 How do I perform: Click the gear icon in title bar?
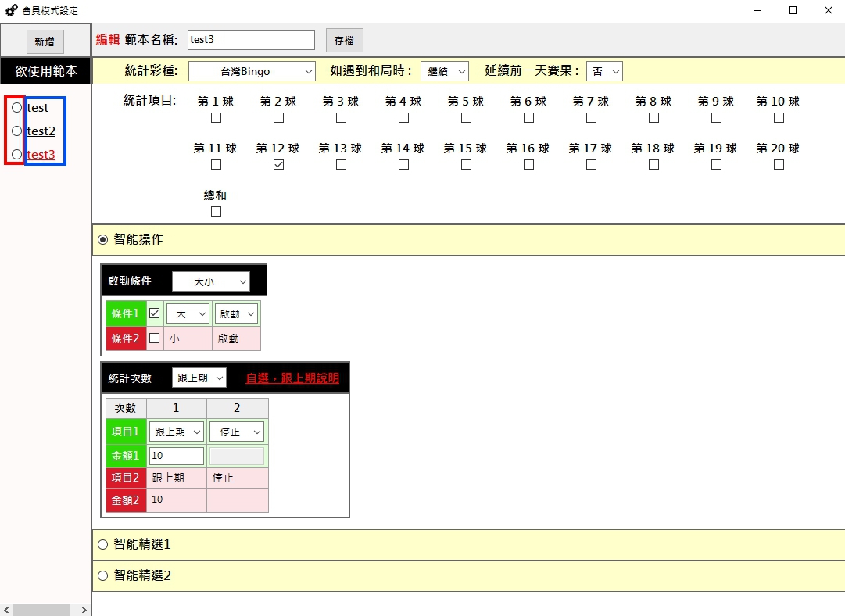click(12, 10)
